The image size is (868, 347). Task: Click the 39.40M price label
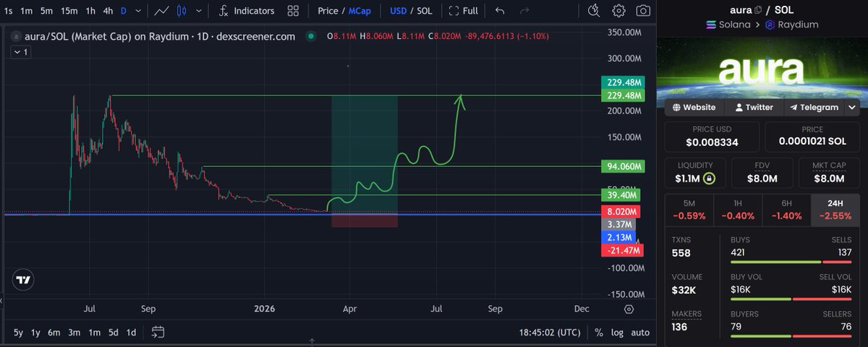[622, 195]
